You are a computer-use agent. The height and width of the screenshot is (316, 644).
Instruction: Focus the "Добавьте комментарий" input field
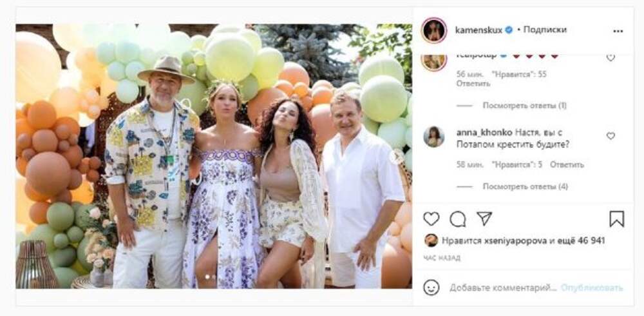(x=504, y=288)
